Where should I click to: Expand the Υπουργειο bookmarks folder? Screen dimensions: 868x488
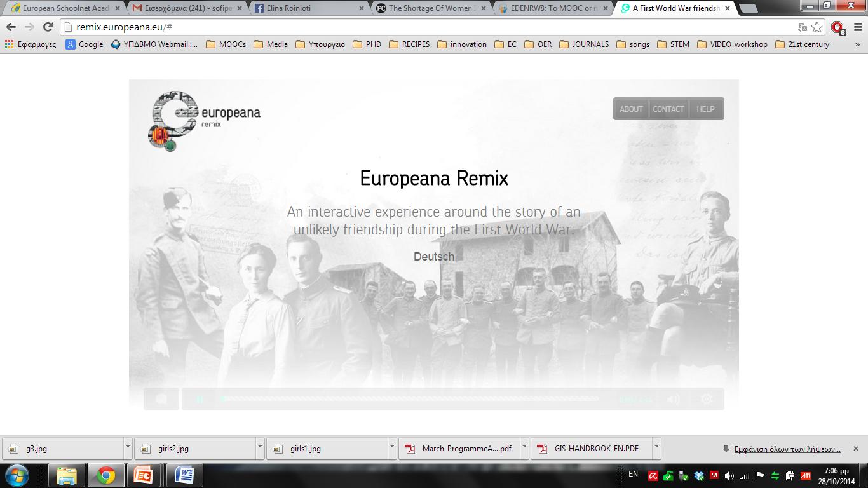point(320,44)
